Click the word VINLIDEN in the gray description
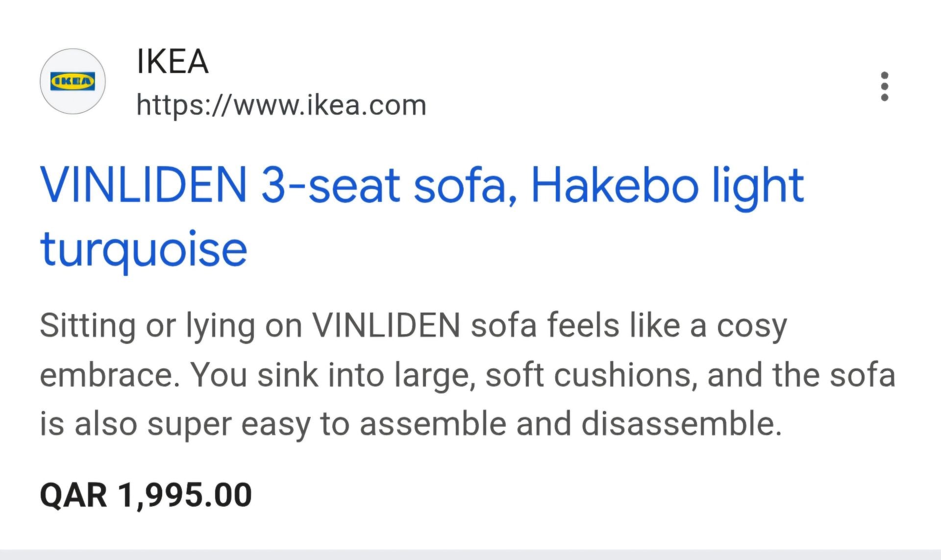Viewport: 941px width, 560px height. pos(386,325)
